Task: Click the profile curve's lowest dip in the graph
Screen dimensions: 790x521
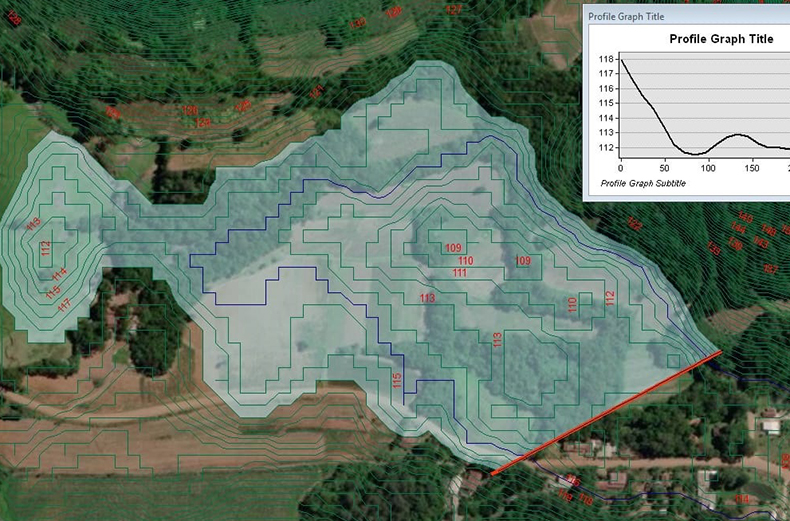Action: [x=694, y=154]
